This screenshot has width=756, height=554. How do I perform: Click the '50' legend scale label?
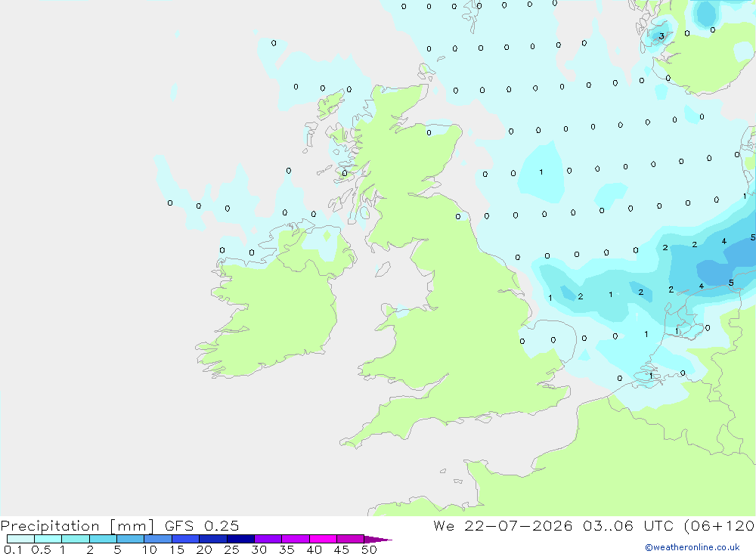369,549
